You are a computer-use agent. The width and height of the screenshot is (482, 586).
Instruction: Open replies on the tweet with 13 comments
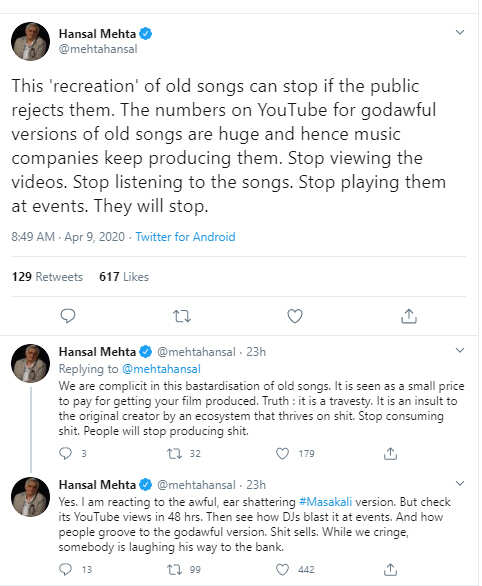coord(65,570)
